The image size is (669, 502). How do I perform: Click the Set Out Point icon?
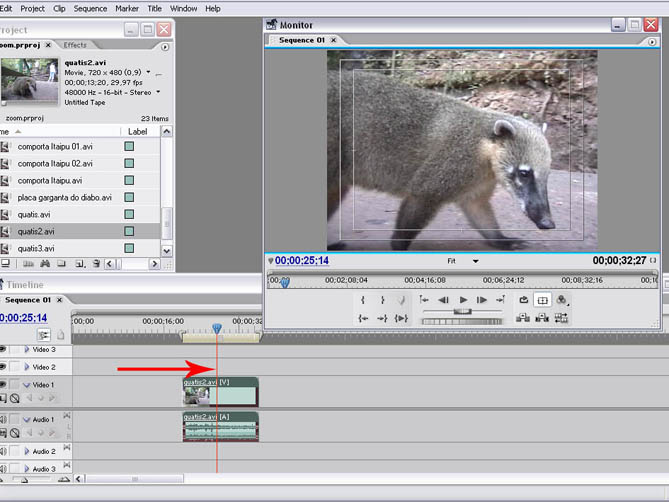point(382,300)
